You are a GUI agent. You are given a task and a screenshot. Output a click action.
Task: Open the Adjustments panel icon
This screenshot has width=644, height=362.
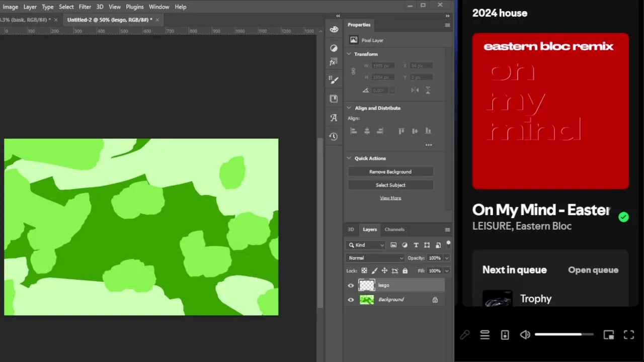tap(334, 48)
